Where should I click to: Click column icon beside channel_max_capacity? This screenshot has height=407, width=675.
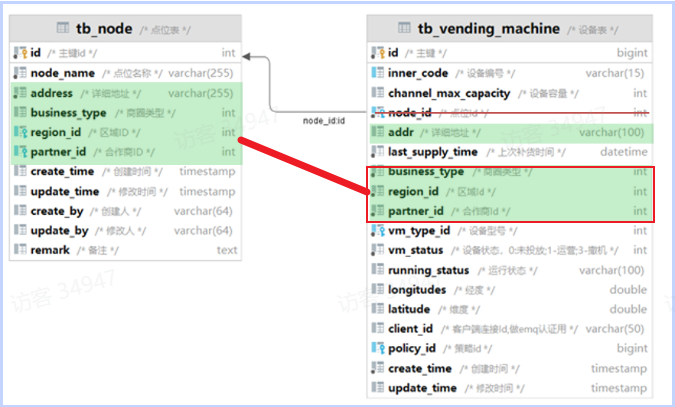[378, 93]
